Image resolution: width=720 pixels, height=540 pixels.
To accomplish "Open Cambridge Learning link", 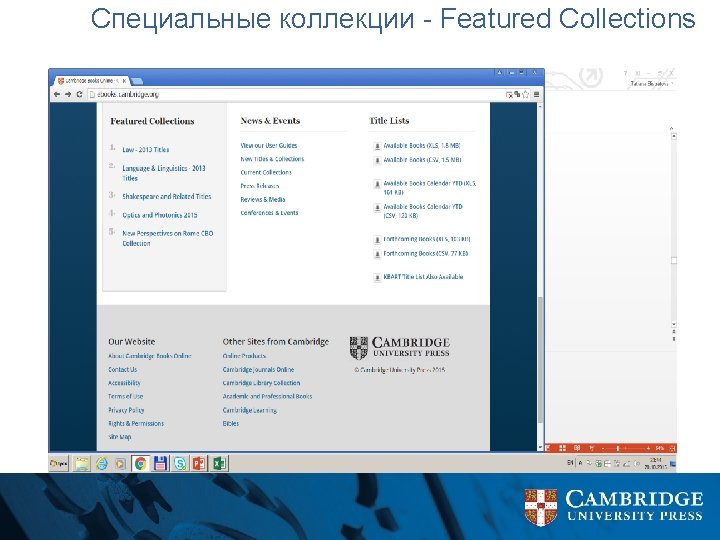I will click(249, 410).
